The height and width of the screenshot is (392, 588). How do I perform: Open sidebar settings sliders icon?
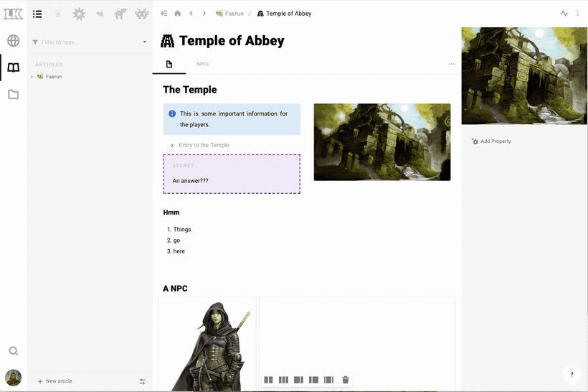coord(143,381)
